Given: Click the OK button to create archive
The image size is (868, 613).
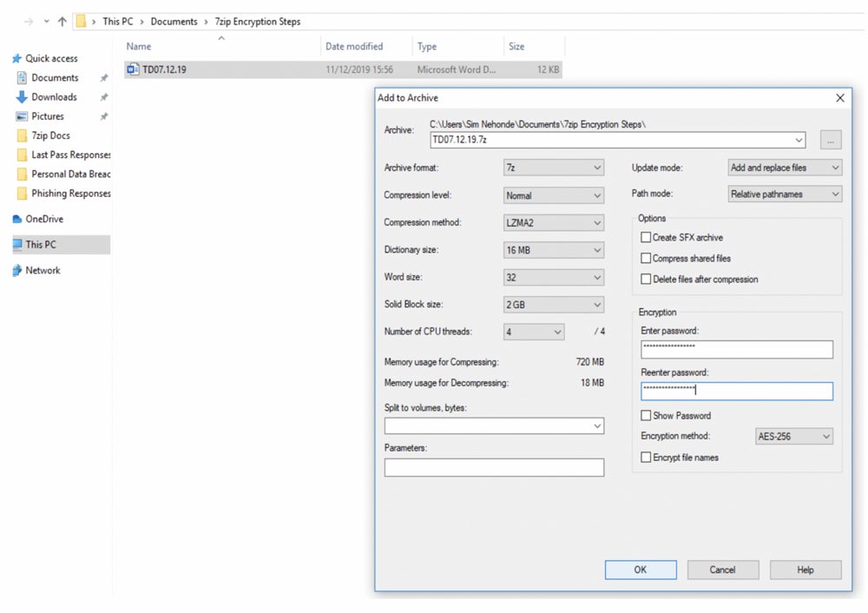Looking at the screenshot, I should coord(641,570).
